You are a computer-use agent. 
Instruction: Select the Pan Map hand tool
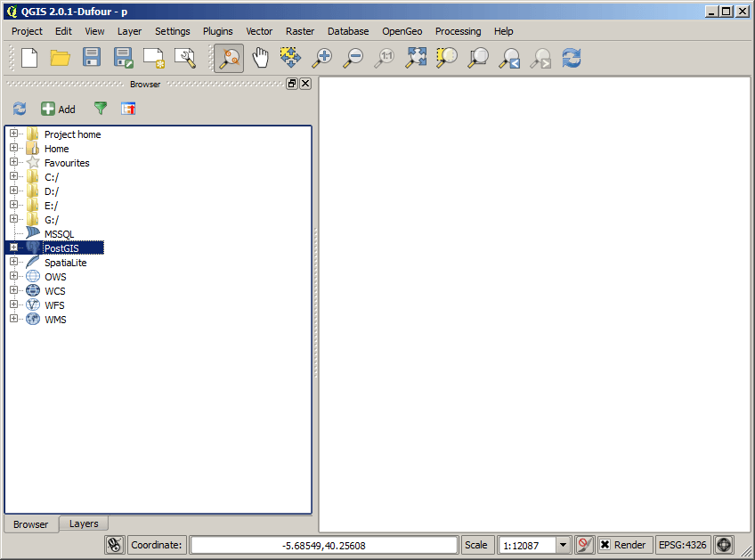click(x=260, y=58)
